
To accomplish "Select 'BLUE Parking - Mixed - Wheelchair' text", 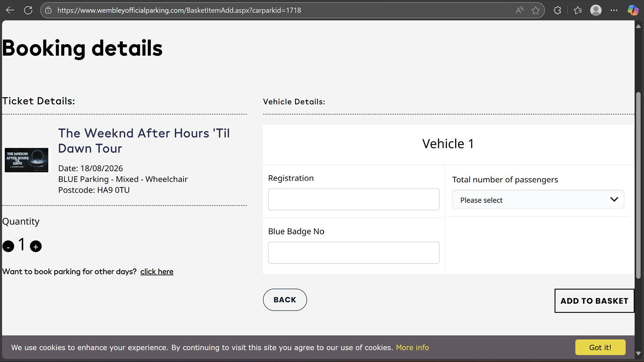I will 123,179.
